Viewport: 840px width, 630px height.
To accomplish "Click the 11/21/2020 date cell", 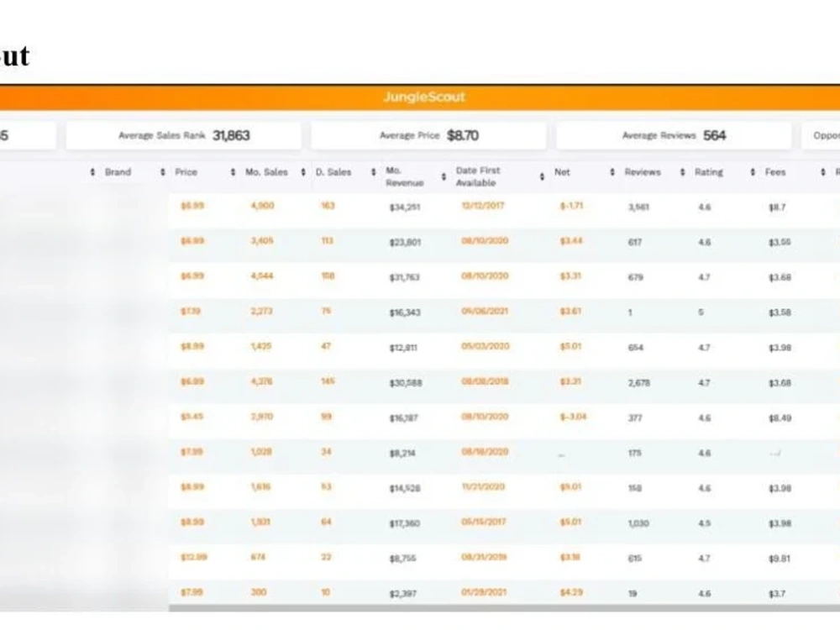I will click(483, 487).
